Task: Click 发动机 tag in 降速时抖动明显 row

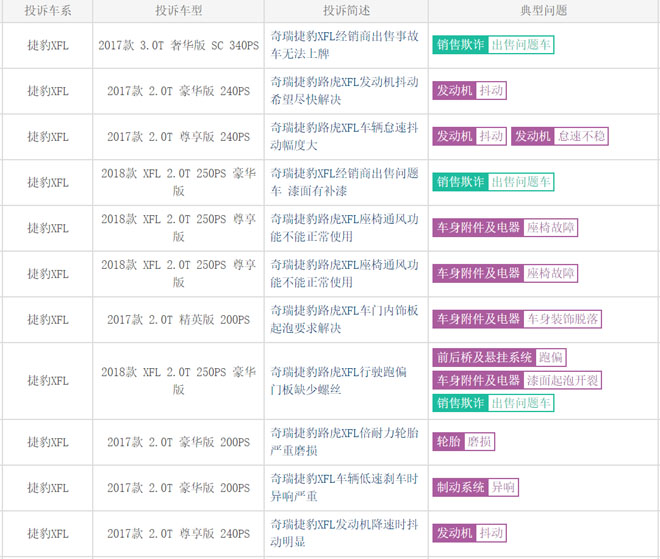Action: tap(454, 533)
